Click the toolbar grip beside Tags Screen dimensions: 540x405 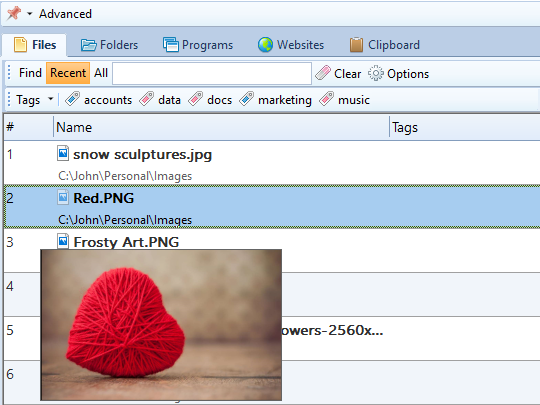click(x=9, y=100)
